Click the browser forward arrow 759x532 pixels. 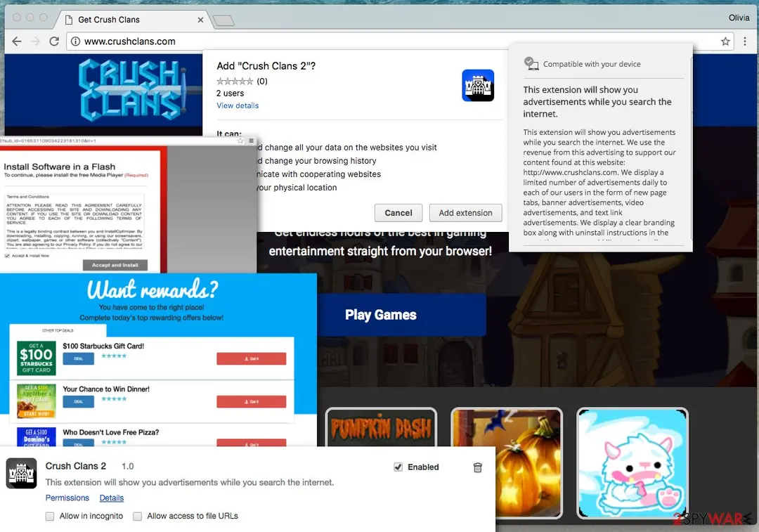pyautogui.click(x=35, y=41)
